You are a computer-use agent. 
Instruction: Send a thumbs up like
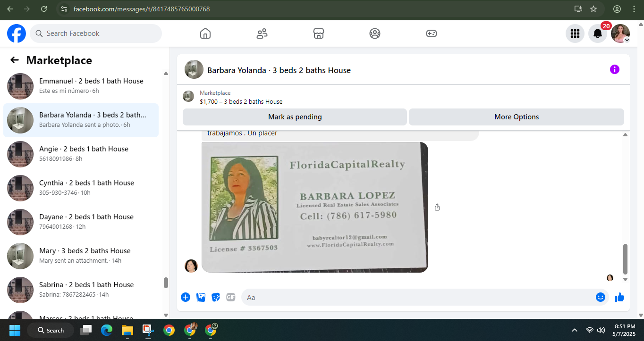click(x=619, y=297)
